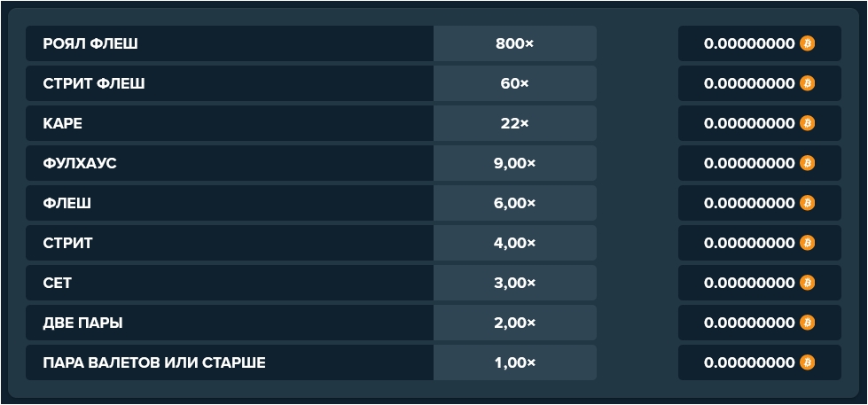
Task: Select the Флеш hand row label
Action: [x=67, y=203]
